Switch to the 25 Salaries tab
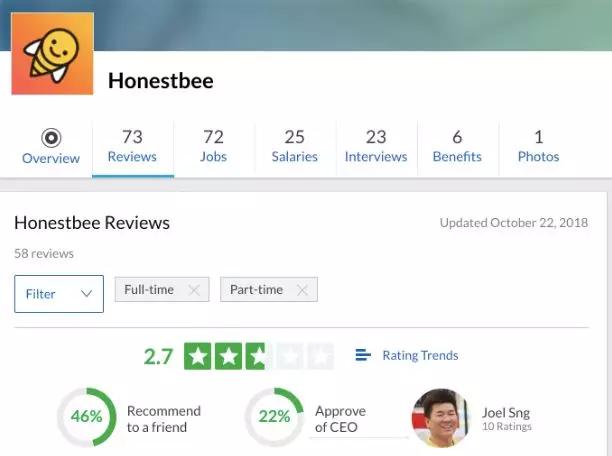This screenshot has height=456, width=612. 295,148
